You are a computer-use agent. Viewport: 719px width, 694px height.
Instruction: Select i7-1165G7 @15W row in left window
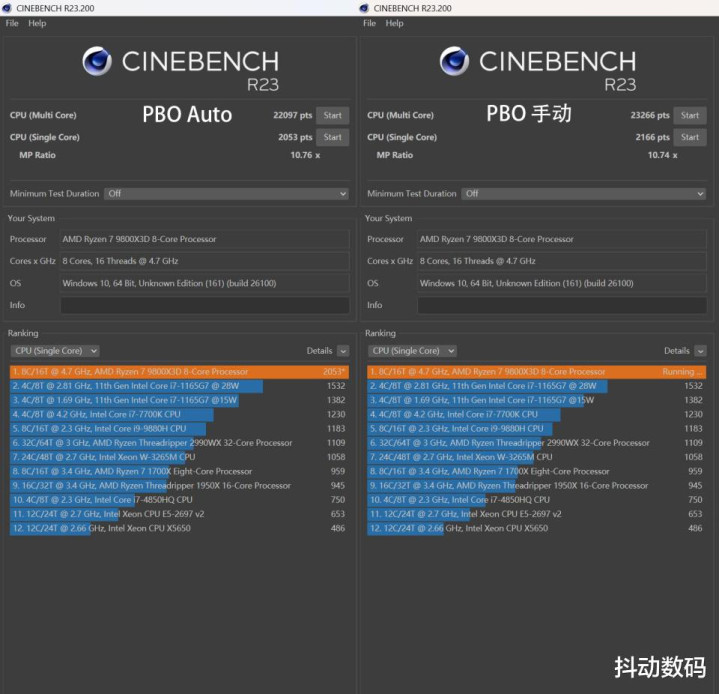click(x=179, y=400)
